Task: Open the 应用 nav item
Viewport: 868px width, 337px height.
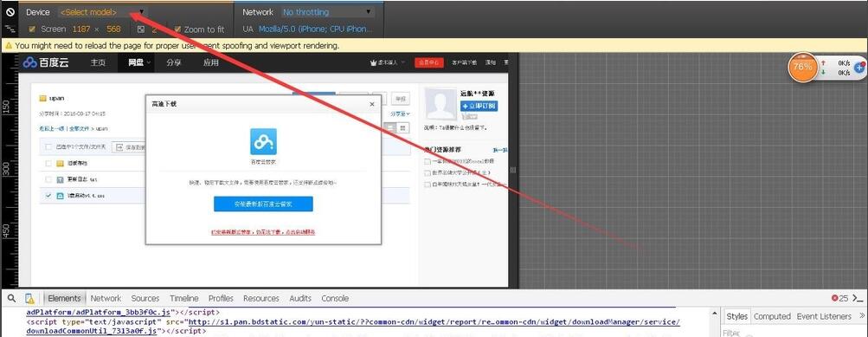Action: 211,62
